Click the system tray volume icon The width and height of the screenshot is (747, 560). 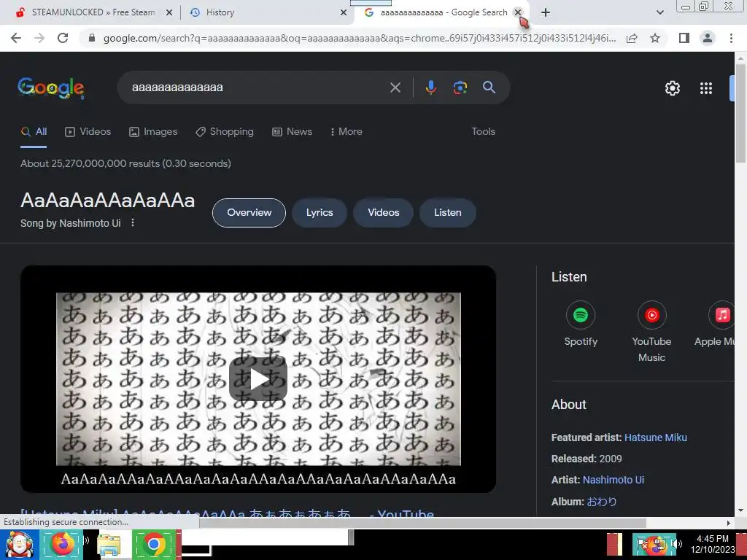[x=676, y=544]
